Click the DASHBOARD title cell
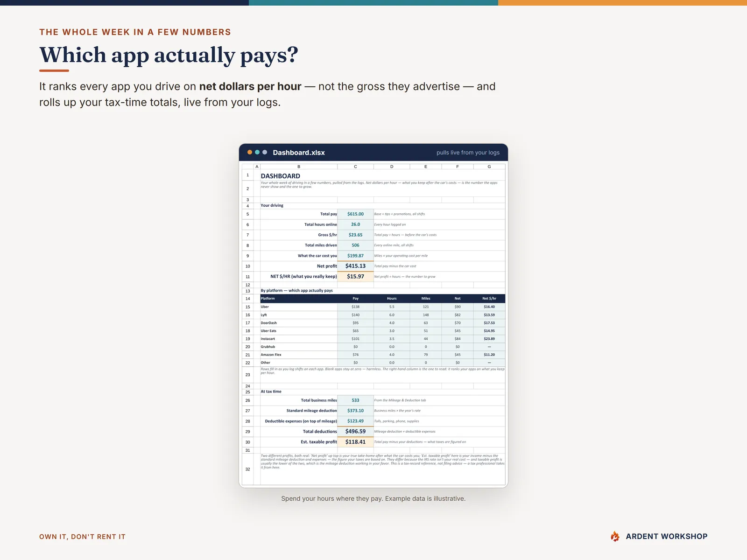The height and width of the screenshot is (560, 747). point(281,176)
